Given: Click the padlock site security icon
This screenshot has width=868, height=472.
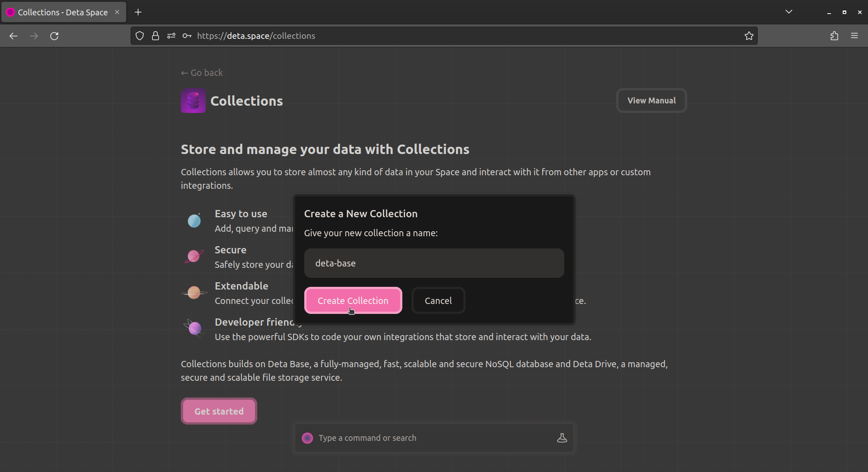Looking at the screenshot, I should click(156, 36).
